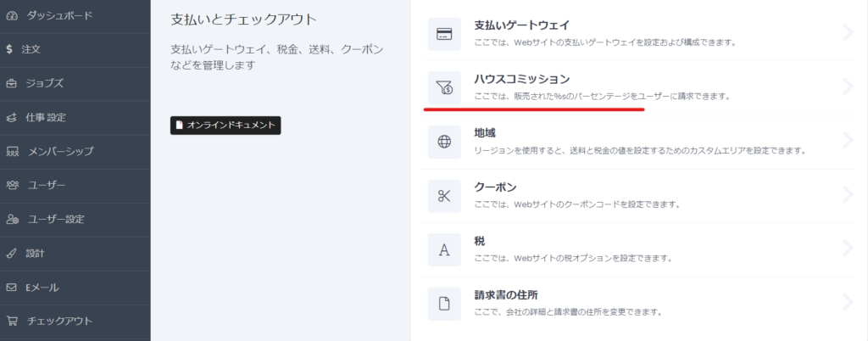
Task: Click the globe icon for 地域
Action: click(x=444, y=142)
